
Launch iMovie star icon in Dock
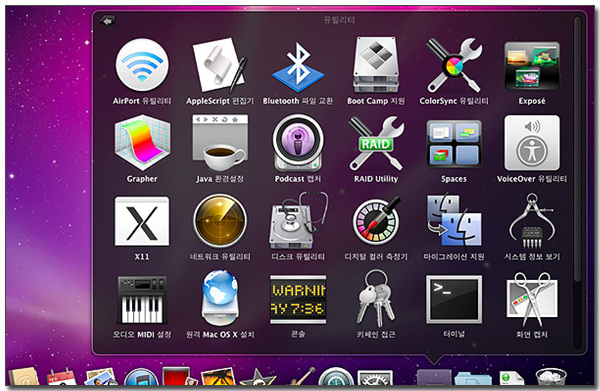[x=257, y=378]
